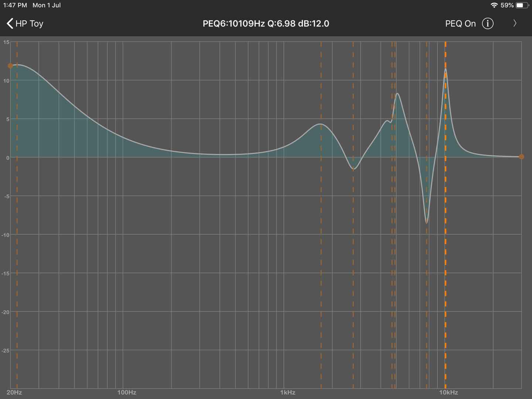
Task: Select the dashed filter marker at the 2.7kHz dip
Action: [x=353, y=214]
